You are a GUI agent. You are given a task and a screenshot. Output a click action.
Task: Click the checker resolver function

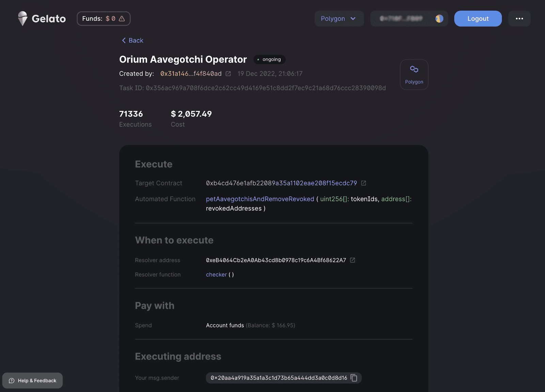click(216, 275)
